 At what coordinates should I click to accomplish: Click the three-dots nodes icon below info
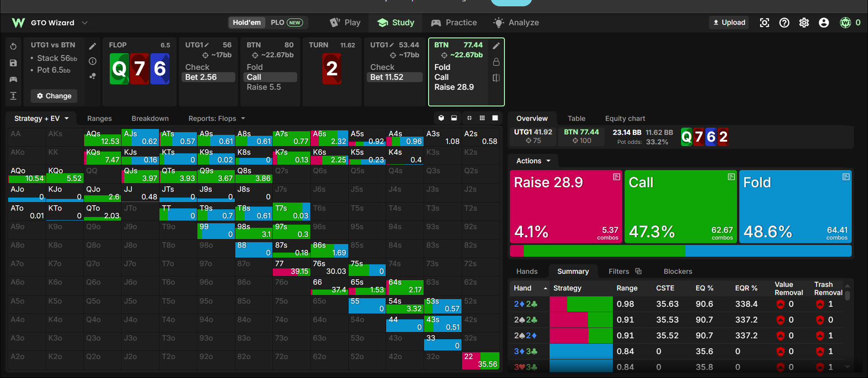click(93, 76)
